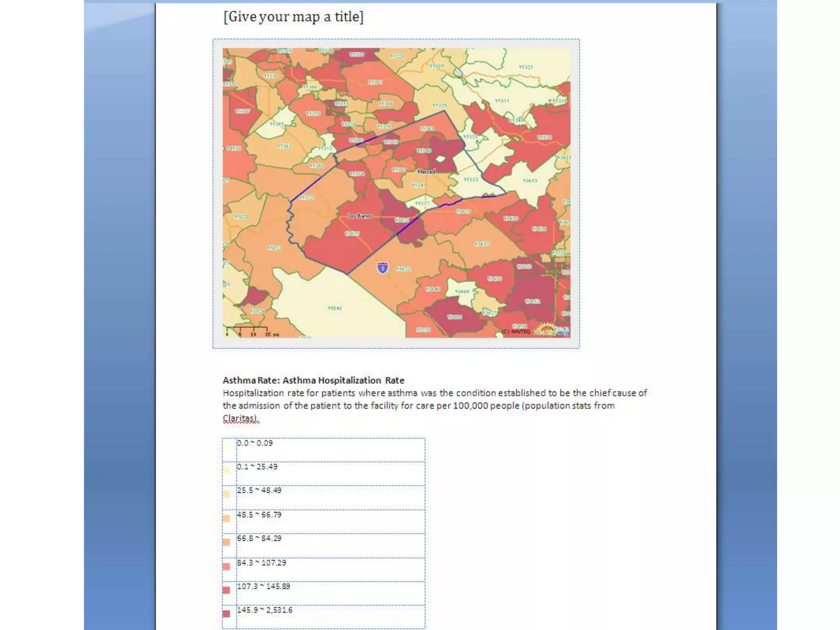
Task: Click the Merced city label on map
Action: tap(426, 172)
